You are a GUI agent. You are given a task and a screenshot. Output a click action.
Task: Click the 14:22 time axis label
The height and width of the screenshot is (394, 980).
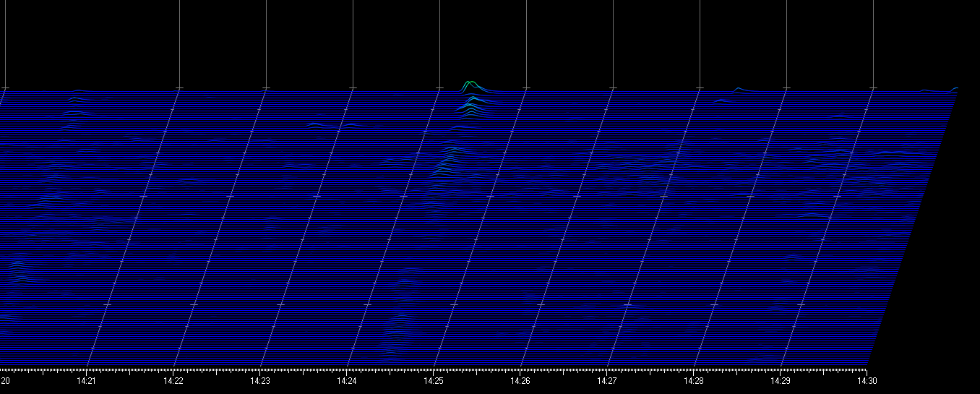pos(173,381)
